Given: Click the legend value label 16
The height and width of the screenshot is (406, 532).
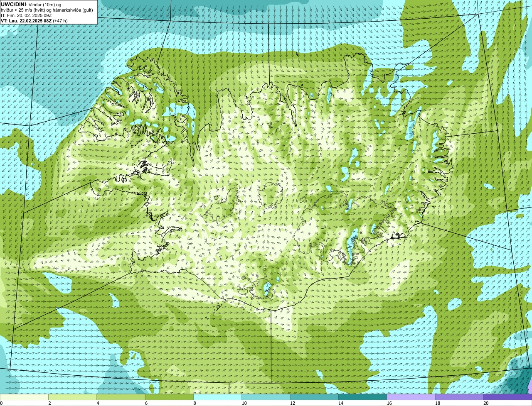Looking at the screenshot, I should pyautogui.click(x=389, y=403).
